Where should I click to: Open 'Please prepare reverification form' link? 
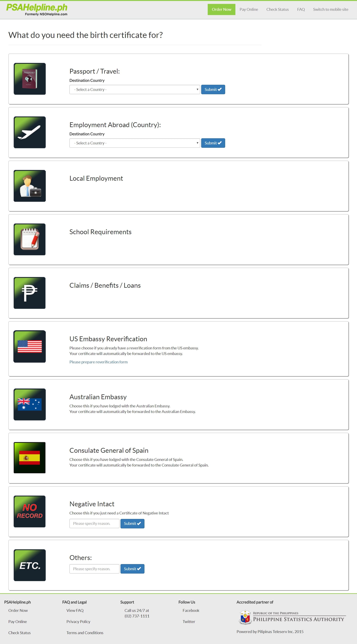tap(98, 362)
